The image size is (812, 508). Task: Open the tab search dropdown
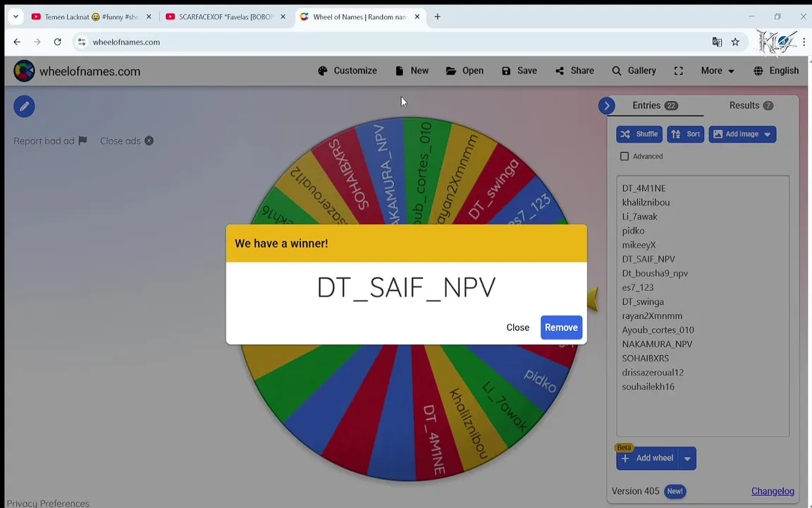(x=16, y=17)
